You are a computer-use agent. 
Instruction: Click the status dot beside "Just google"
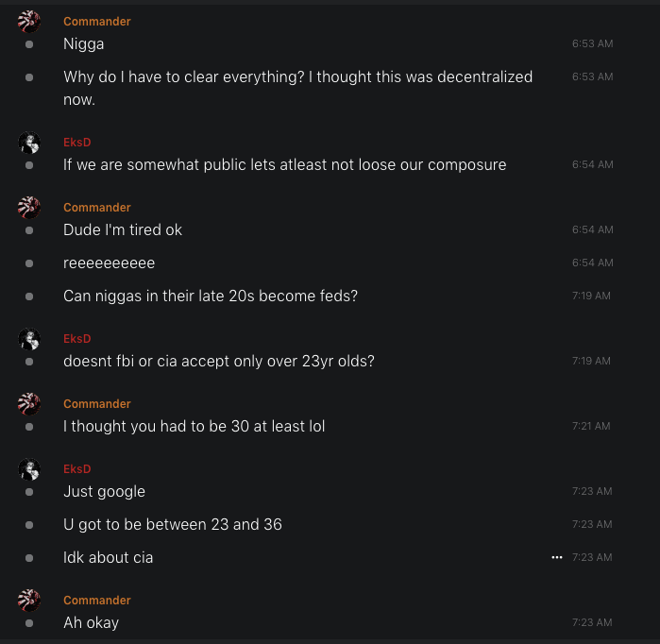point(29,492)
